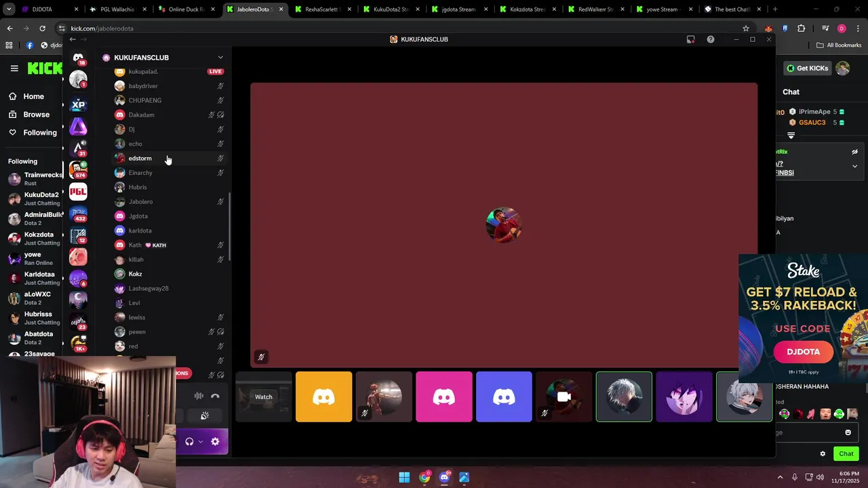Open Discord user settings gear
Screen dimensions: 868x488
(215, 441)
